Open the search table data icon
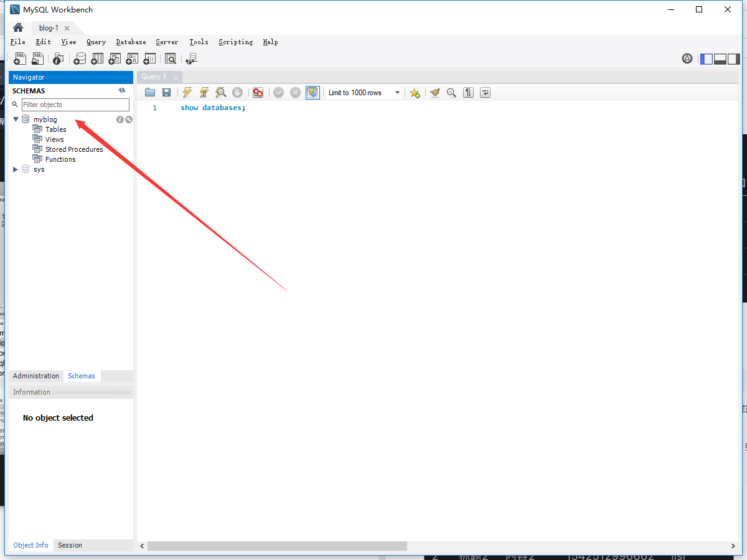 (x=170, y=58)
